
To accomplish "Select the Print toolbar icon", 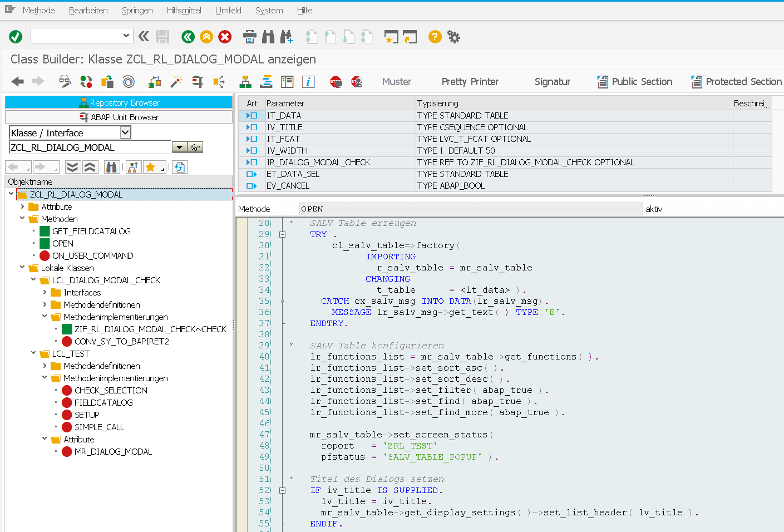I will [x=249, y=36].
